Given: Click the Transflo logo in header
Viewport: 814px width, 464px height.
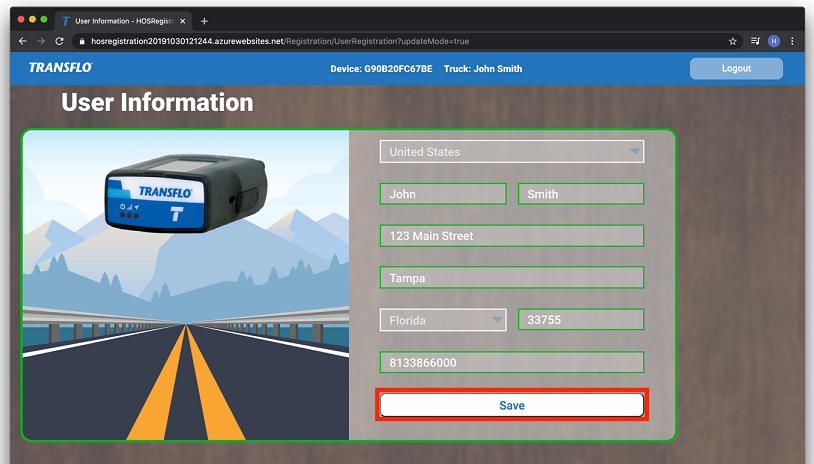Looking at the screenshot, I should tap(60, 68).
